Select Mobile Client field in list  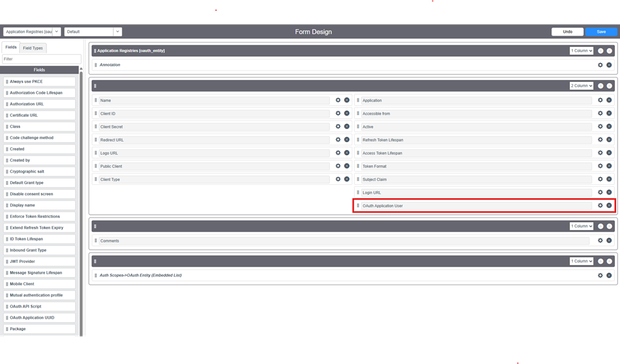[x=39, y=284]
